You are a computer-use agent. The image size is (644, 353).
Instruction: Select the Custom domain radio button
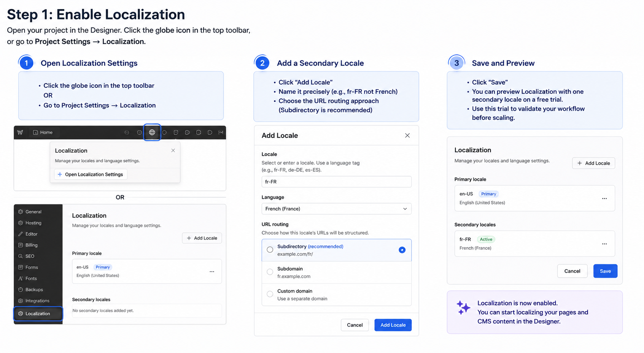coord(270,294)
